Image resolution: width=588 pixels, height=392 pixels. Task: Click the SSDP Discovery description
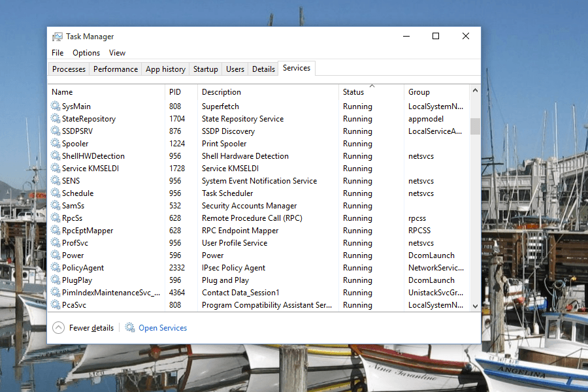point(229,131)
